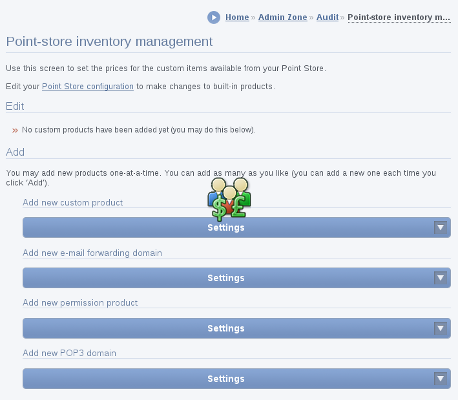Expand e-mail forwarding domain Settings arrow
The image size is (458, 400).
point(440,278)
